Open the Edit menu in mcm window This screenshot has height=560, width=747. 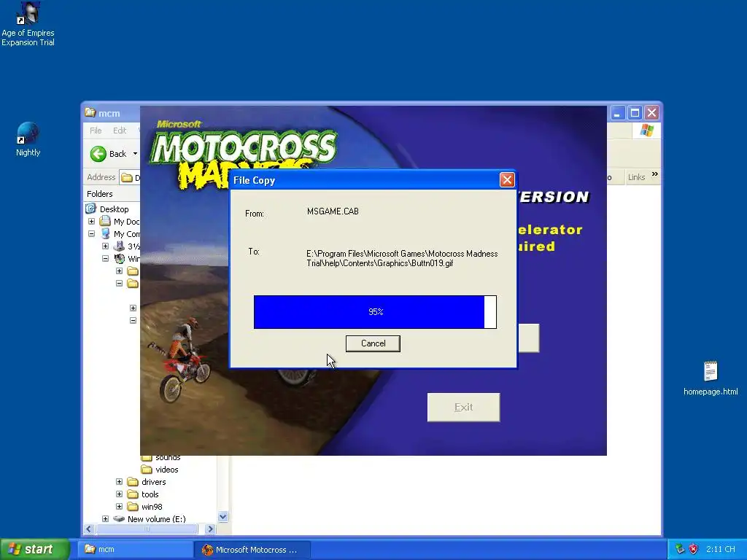click(x=120, y=131)
